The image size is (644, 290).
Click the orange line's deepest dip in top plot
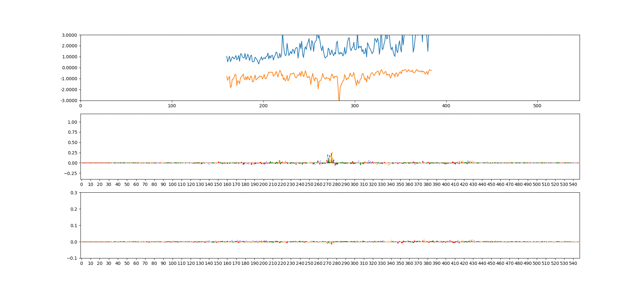click(x=339, y=100)
